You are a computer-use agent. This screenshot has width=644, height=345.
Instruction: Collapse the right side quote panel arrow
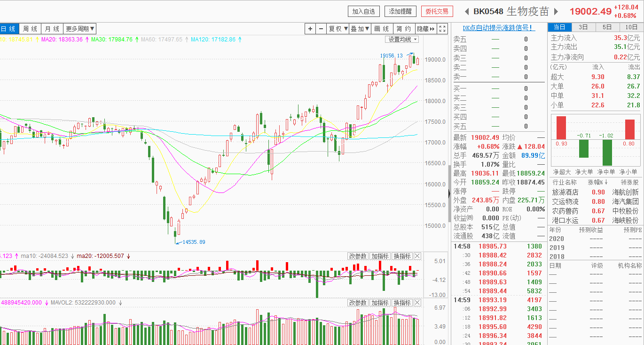[449, 193]
